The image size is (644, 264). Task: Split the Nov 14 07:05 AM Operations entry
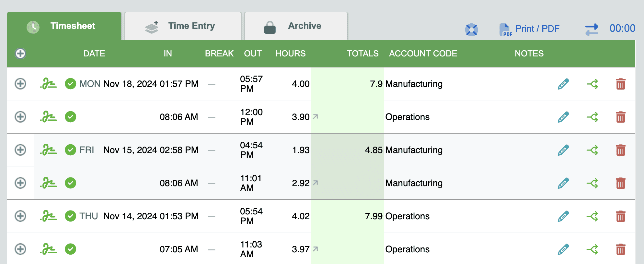pyautogui.click(x=592, y=249)
